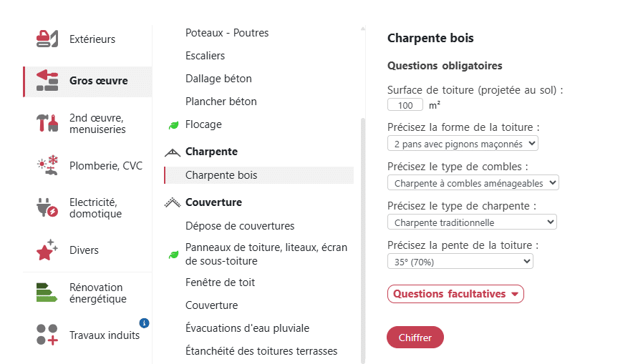
Task: Click the Plomberie, CVC faucet icon
Action: click(x=47, y=166)
